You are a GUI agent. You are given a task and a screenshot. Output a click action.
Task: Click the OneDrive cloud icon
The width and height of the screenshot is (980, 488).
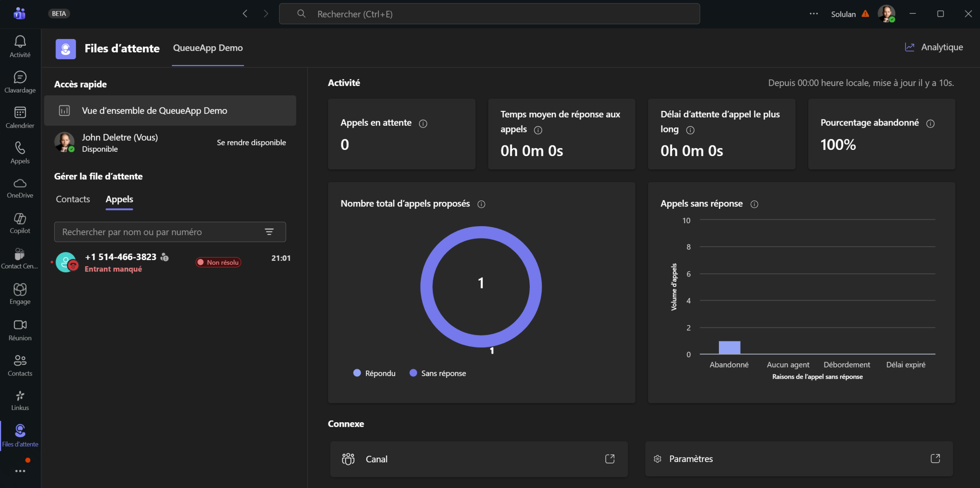[x=20, y=184]
